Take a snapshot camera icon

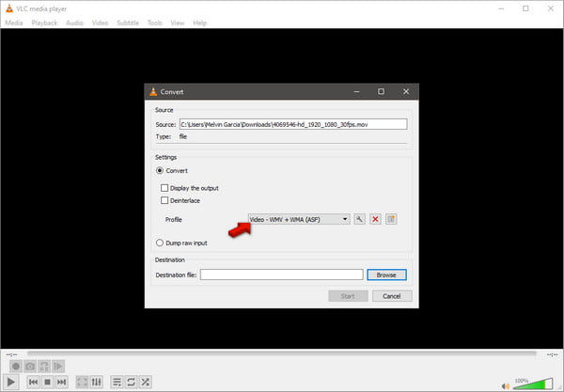(30, 367)
